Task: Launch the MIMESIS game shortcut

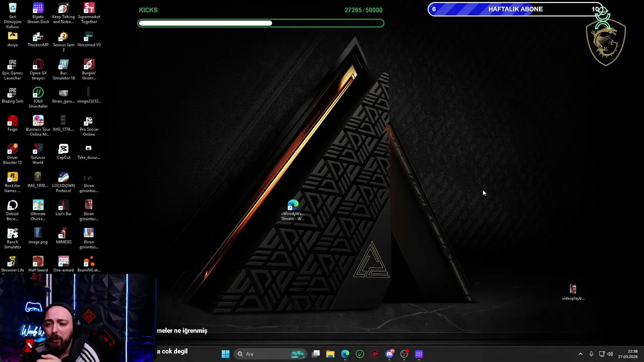Action: 63,236
